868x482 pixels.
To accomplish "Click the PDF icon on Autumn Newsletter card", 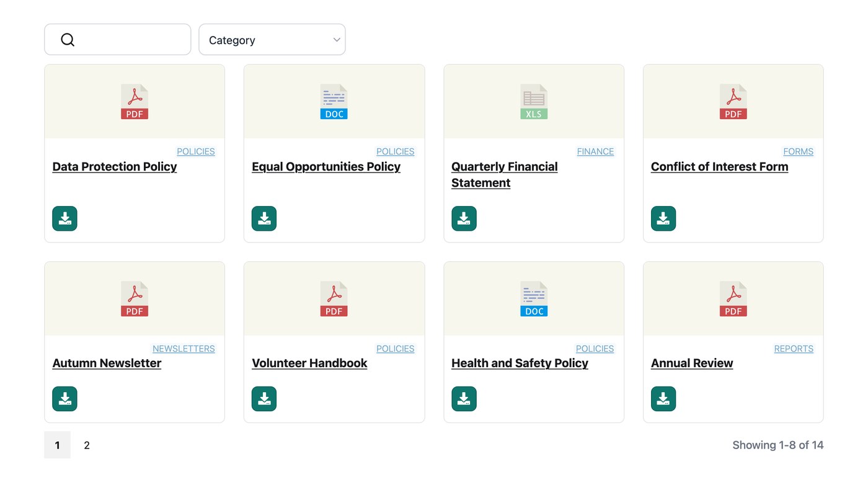I will (135, 299).
